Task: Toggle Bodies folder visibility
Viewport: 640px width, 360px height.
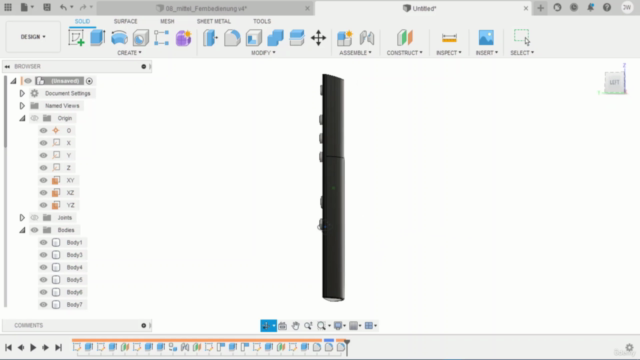Action: [34, 230]
